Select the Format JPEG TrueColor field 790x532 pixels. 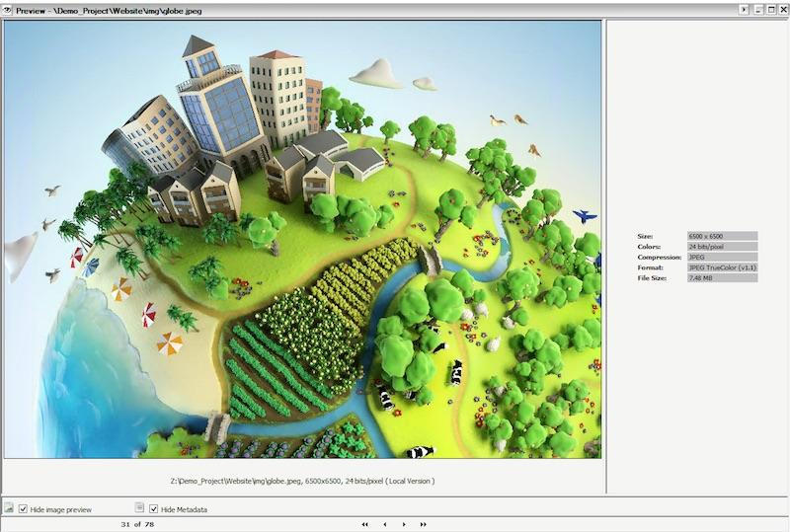722,267
